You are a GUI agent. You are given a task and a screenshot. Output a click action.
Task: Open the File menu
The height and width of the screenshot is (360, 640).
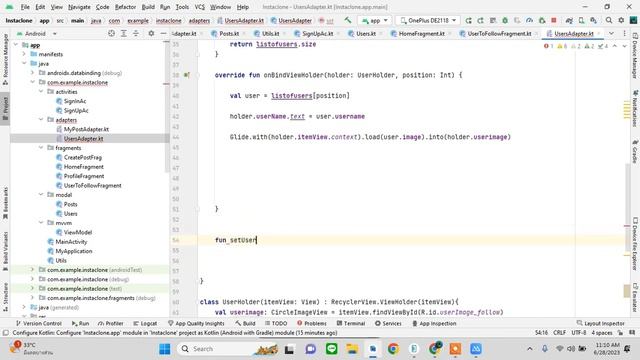tap(25, 7)
